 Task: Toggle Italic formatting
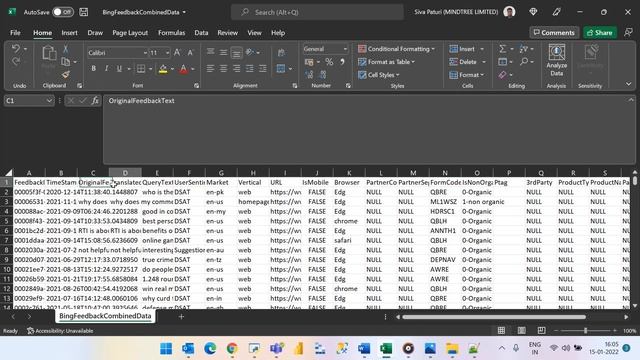[106, 69]
